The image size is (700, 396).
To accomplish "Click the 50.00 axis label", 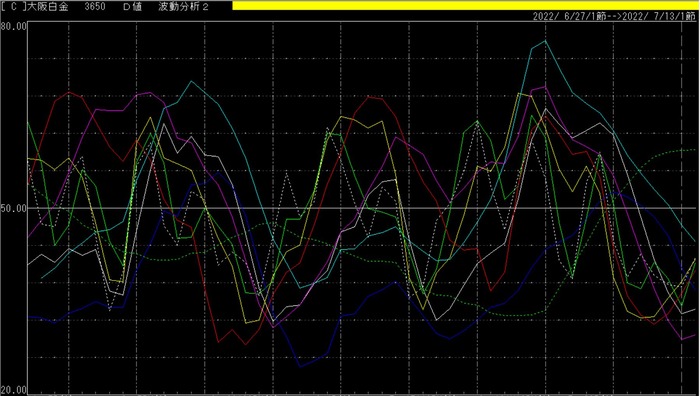I will point(14,208).
